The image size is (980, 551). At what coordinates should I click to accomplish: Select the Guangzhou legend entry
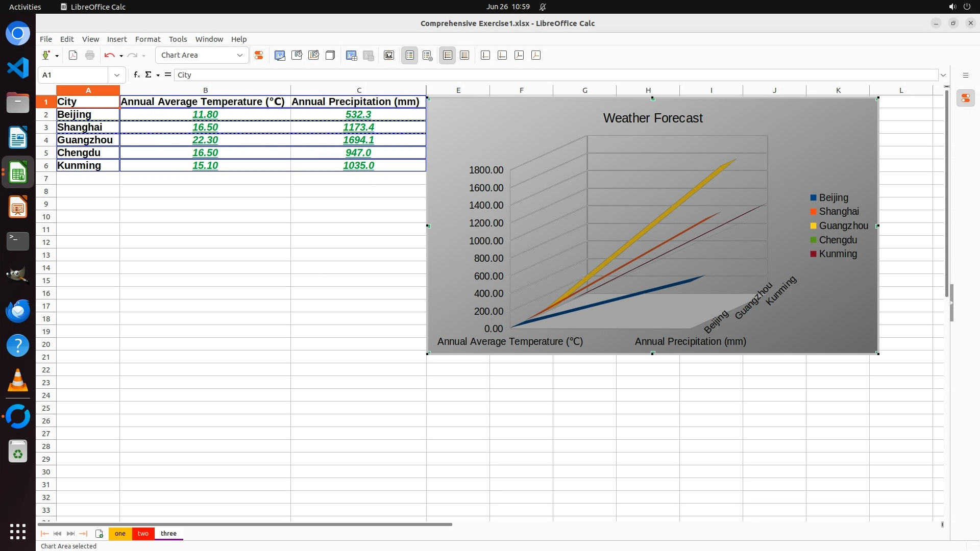[843, 226]
